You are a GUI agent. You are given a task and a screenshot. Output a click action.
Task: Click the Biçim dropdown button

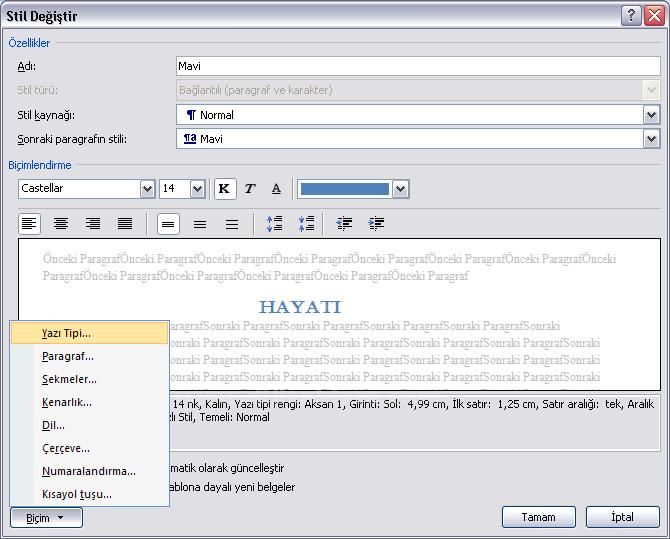pyautogui.click(x=46, y=518)
